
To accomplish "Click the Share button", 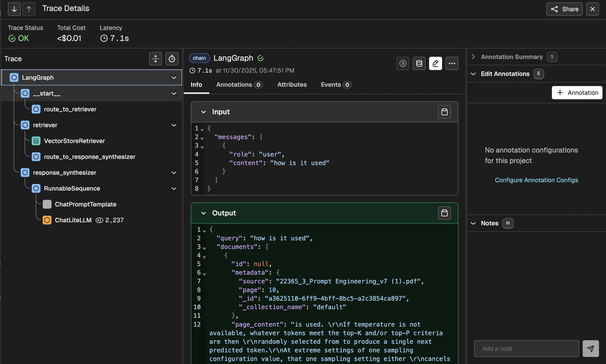I will pos(564,9).
